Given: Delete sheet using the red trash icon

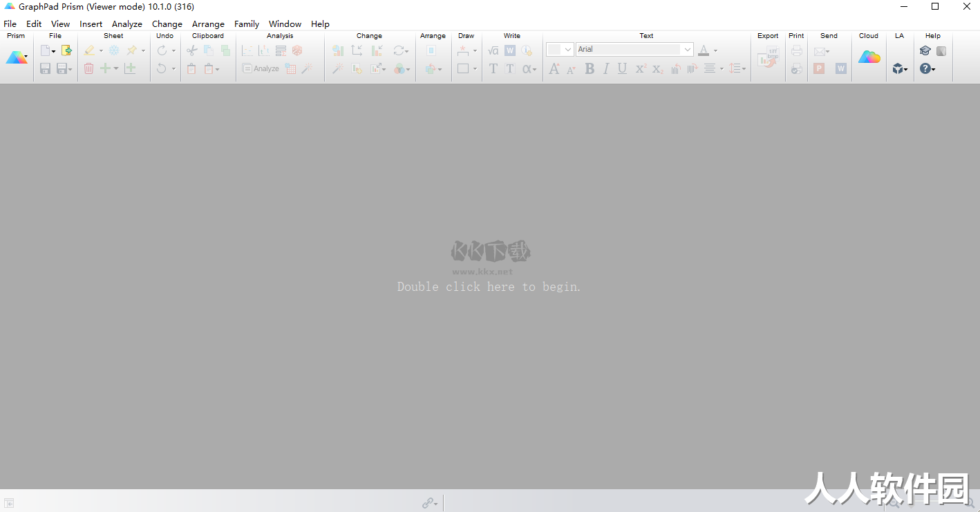Looking at the screenshot, I should 88,68.
